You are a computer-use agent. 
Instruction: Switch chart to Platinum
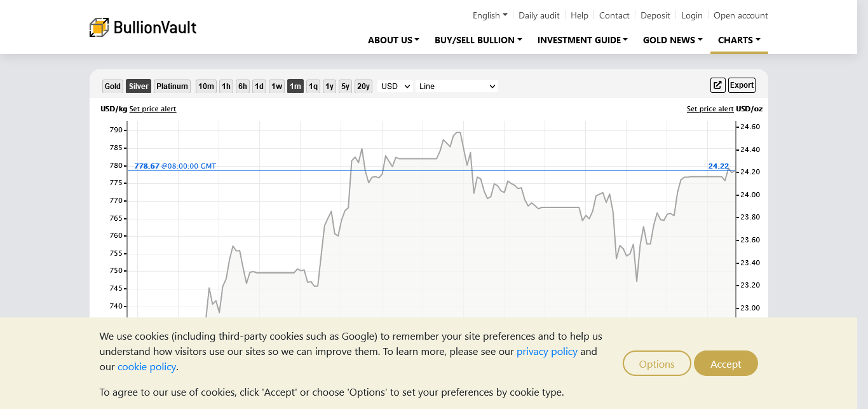click(x=172, y=87)
